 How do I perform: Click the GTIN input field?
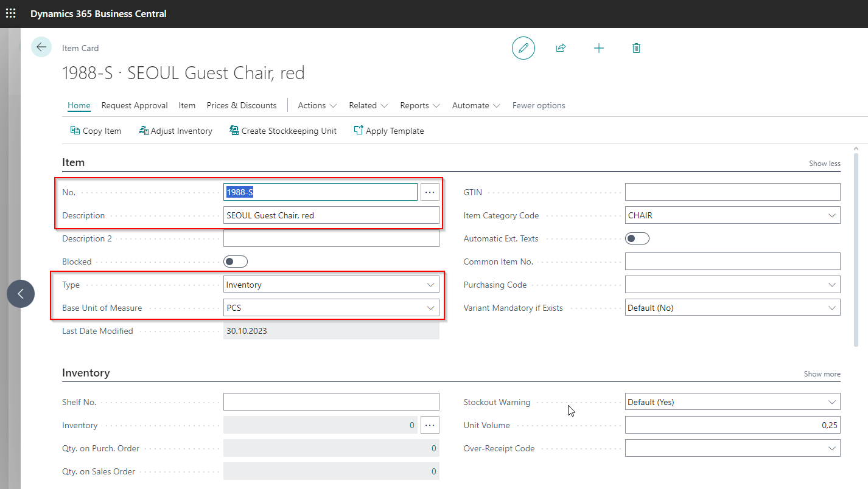[733, 192]
